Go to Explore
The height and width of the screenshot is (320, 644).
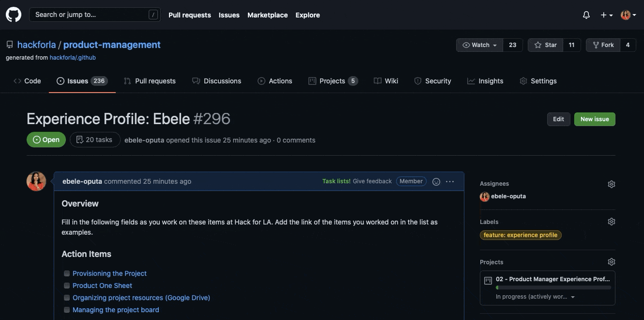[x=308, y=15]
